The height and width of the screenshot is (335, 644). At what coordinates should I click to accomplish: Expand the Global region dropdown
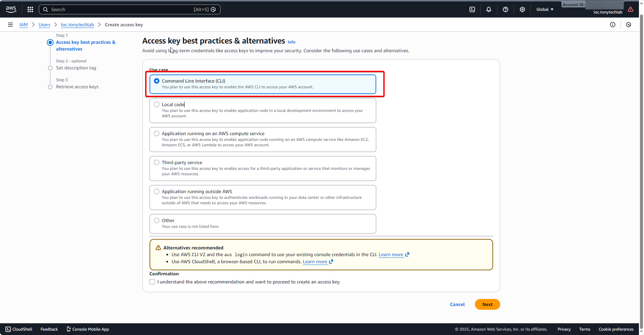545,9
